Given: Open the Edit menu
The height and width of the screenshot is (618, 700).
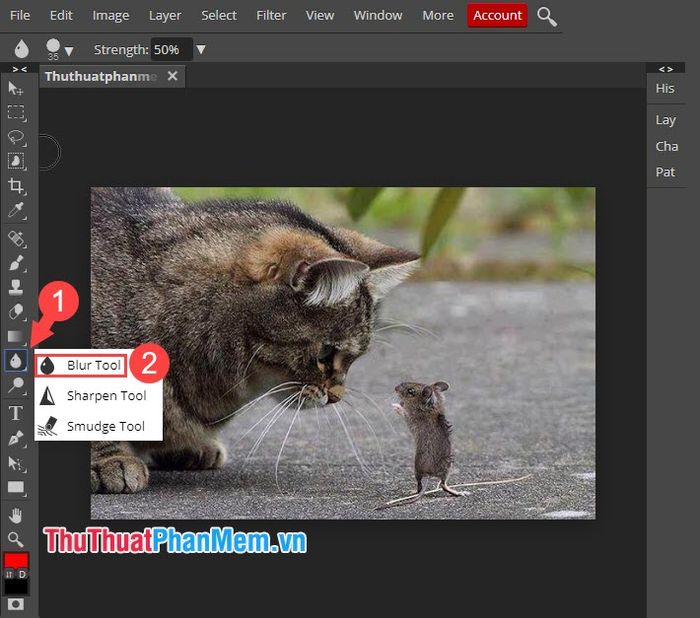Looking at the screenshot, I should click(61, 16).
